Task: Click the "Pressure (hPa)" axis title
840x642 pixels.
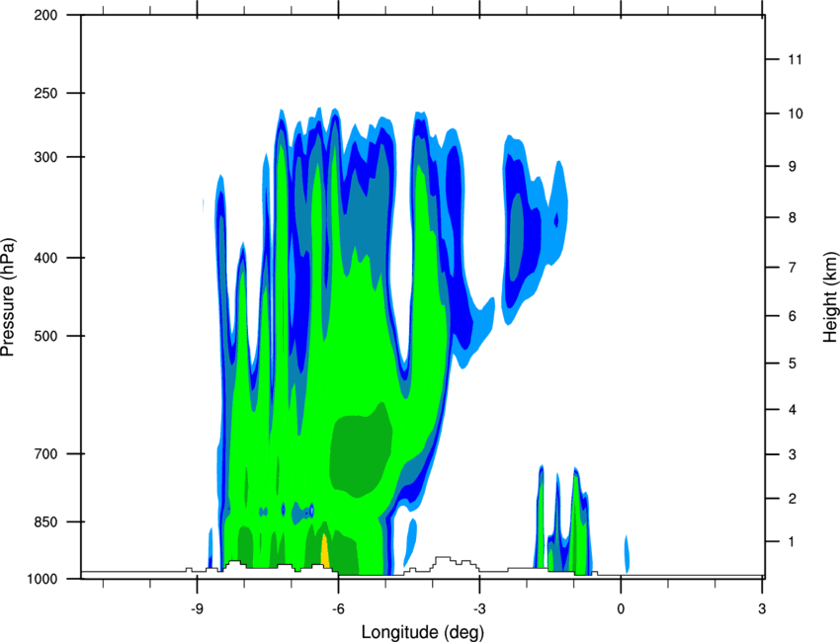Action: [x=8, y=297]
